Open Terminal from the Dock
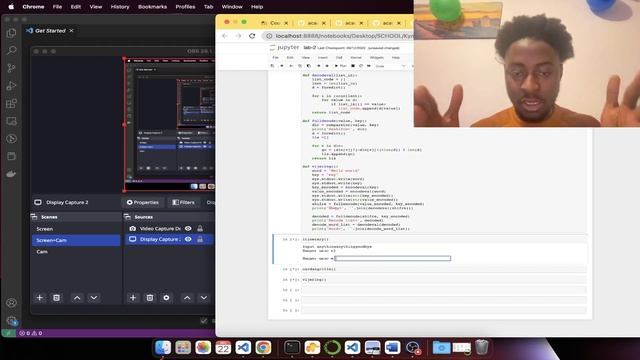The image size is (640, 360). 292,347
